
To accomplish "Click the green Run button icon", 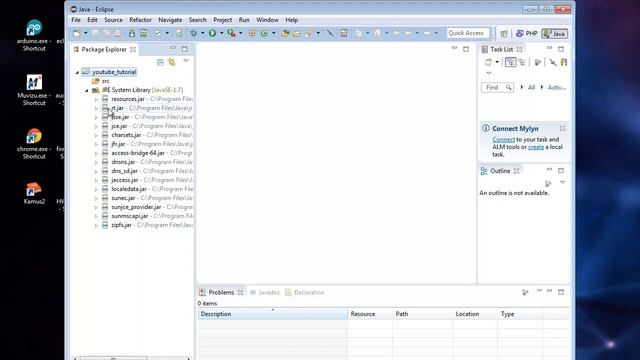I will pos(212,33).
